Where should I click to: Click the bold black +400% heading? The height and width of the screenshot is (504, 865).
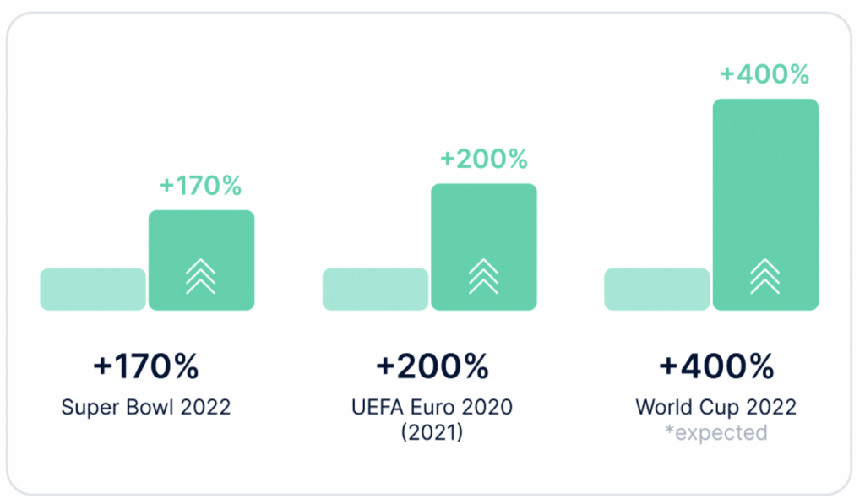716,366
